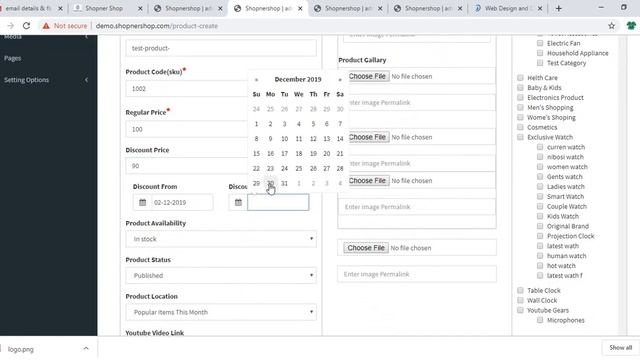This screenshot has height=360, width=640.
Task: Open the Product Location dropdown
Action: (221, 312)
